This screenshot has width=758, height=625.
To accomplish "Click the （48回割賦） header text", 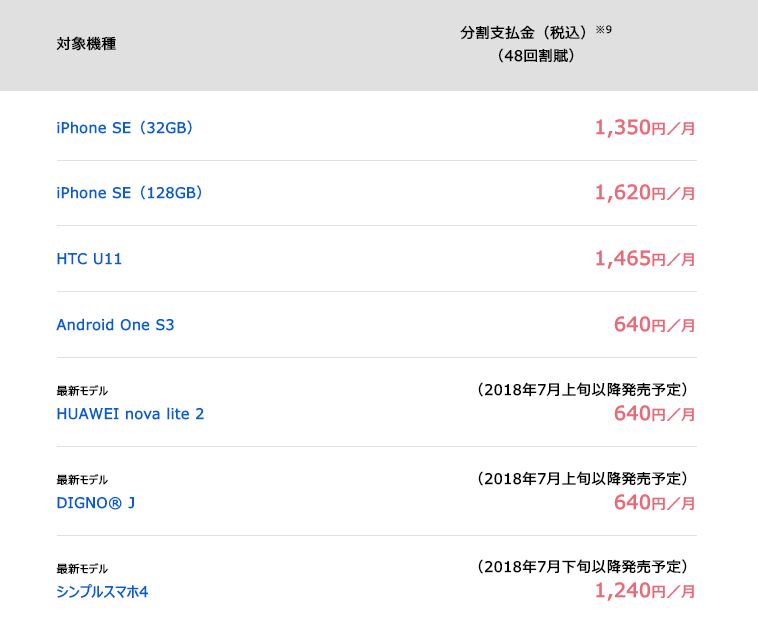I will pos(536,56).
